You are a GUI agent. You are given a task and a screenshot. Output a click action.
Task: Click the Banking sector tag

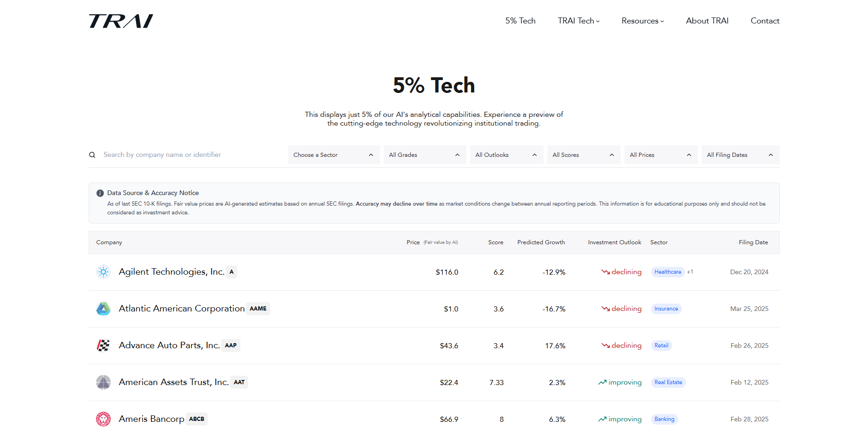tap(664, 419)
